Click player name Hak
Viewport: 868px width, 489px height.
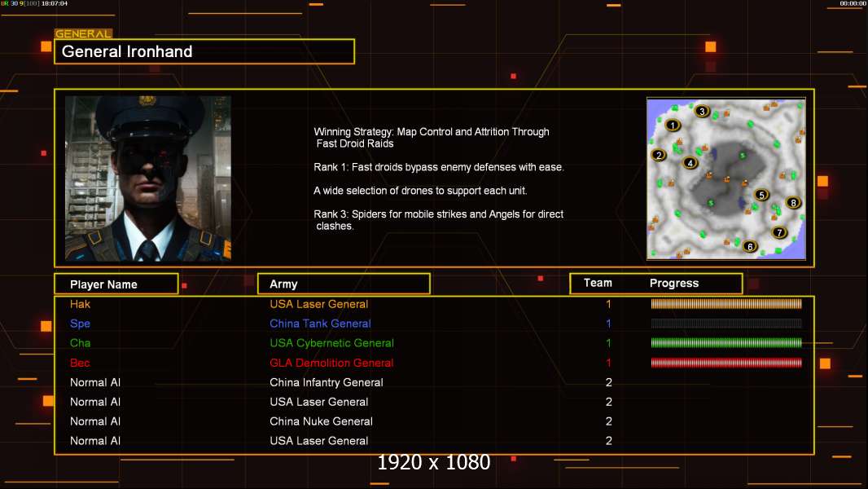[x=81, y=304]
